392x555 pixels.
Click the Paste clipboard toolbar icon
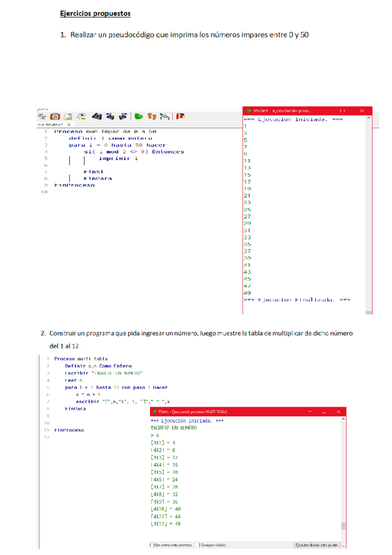pos(55,116)
